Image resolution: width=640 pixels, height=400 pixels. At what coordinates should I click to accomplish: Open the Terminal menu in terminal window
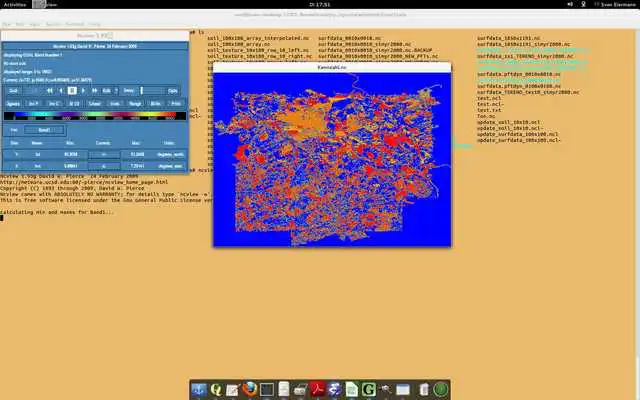(75, 24)
